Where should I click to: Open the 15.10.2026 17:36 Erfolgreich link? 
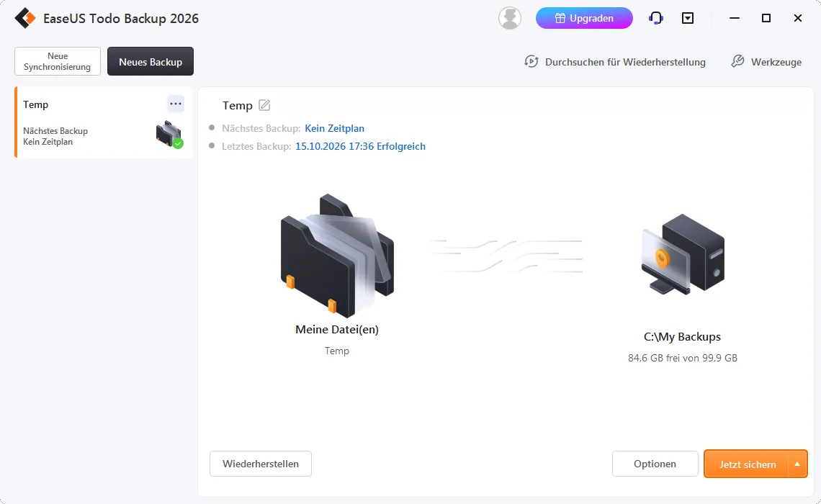360,147
